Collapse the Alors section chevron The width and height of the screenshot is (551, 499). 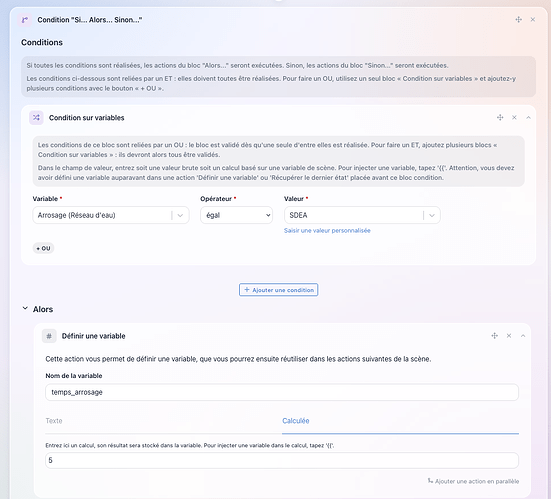[25, 309]
